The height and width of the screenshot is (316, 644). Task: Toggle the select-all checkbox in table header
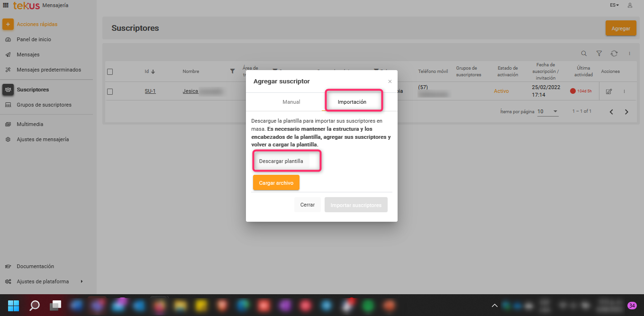110,72
